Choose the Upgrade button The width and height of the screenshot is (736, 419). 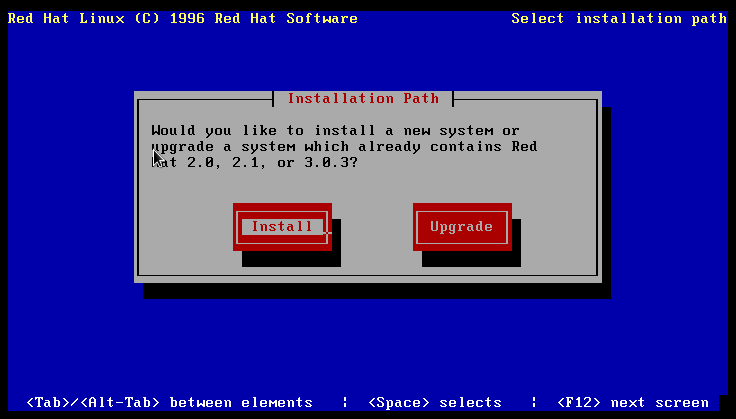461,227
